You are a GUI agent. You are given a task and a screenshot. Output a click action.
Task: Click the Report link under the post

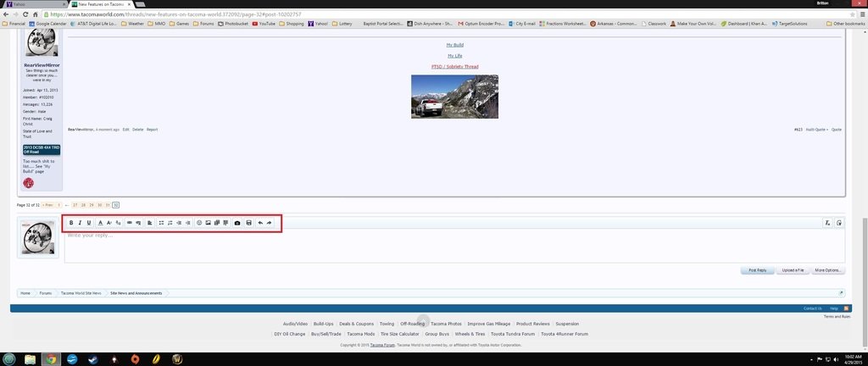153,130
